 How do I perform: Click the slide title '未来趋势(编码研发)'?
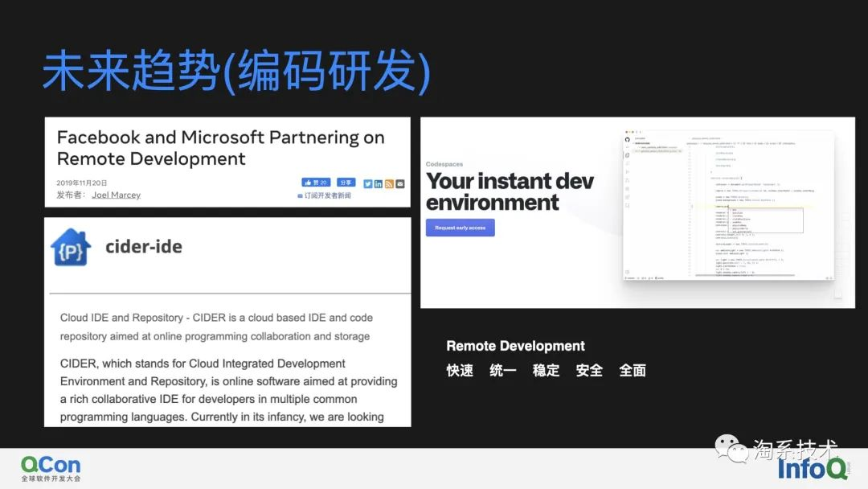point(236,71)
